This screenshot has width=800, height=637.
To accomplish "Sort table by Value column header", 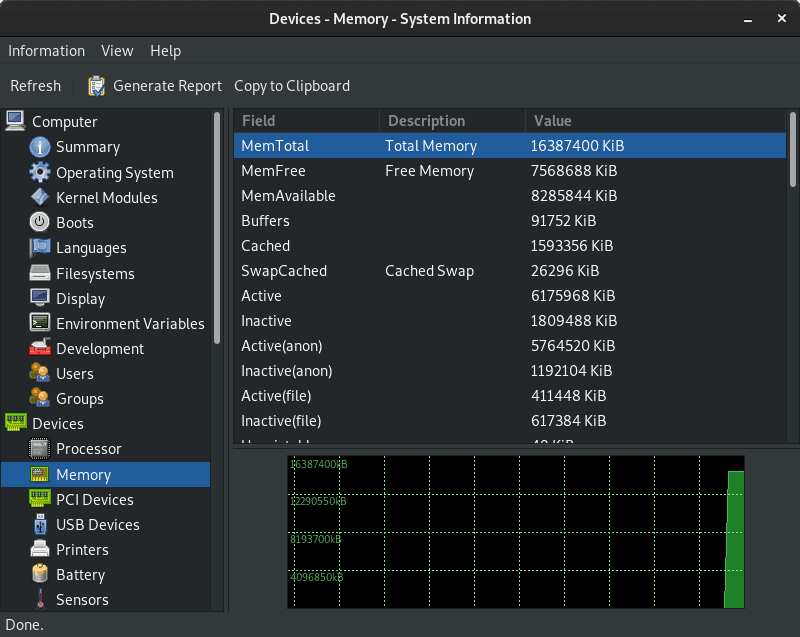I will click(x=552, y=121).
